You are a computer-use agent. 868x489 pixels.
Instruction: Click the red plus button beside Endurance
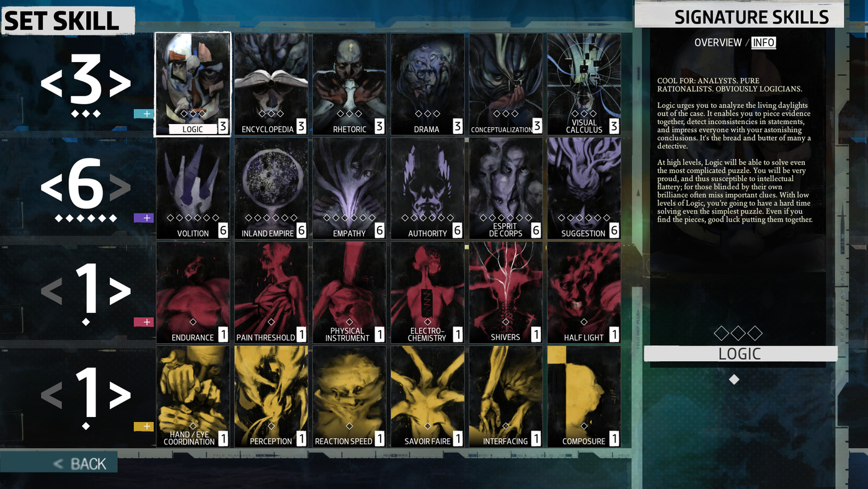coord(143,322)
